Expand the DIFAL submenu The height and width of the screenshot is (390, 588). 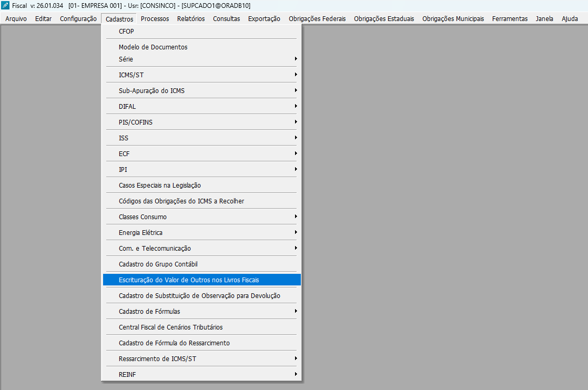(202, 106)
